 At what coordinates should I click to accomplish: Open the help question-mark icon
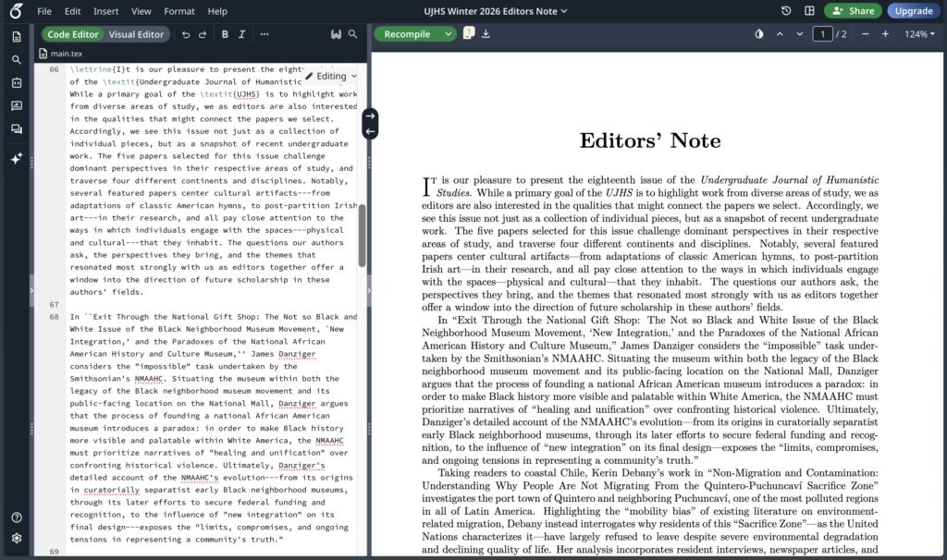[17, 517]
